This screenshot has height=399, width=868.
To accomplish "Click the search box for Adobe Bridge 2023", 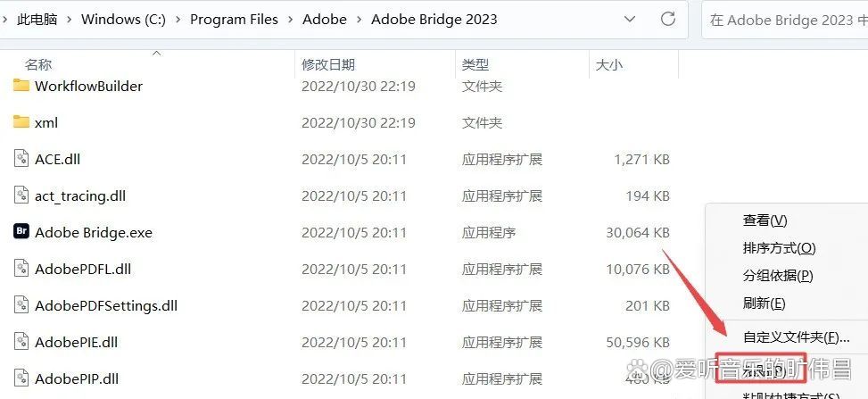I will (x=784, y=20).
